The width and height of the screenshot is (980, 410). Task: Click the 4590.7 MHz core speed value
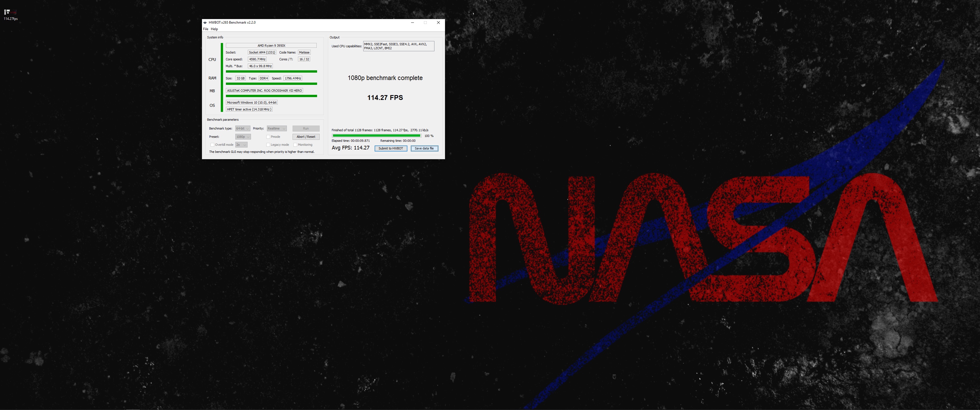click(x=257, y=59)
